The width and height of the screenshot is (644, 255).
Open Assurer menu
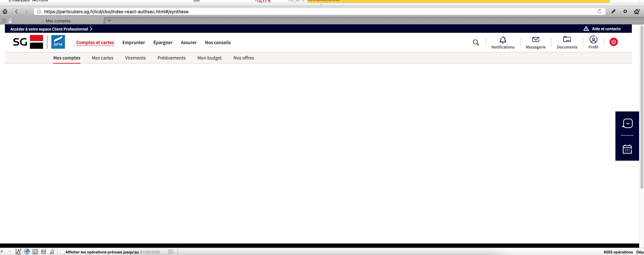click(x=188, y=43)
